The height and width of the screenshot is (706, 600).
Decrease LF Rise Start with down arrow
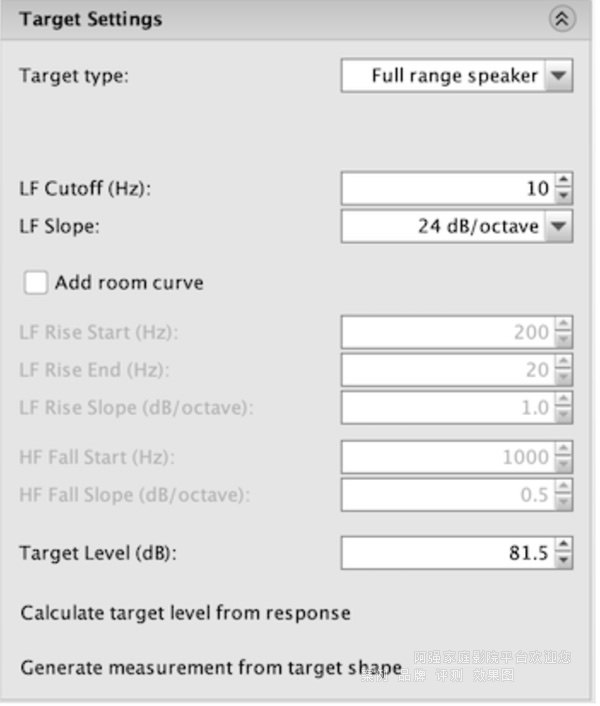coord(563,339)
